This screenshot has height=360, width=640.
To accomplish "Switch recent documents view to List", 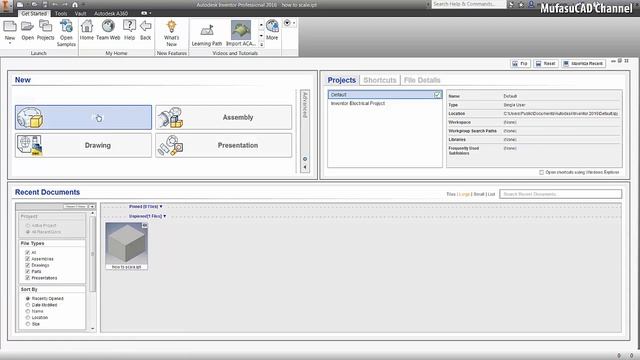I will 491,194.
